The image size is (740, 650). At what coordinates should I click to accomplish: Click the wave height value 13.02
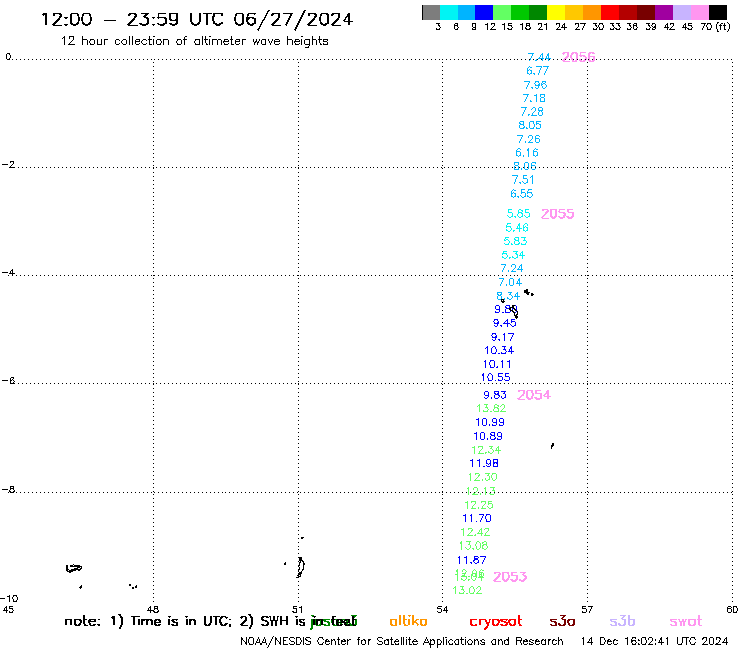467,591
